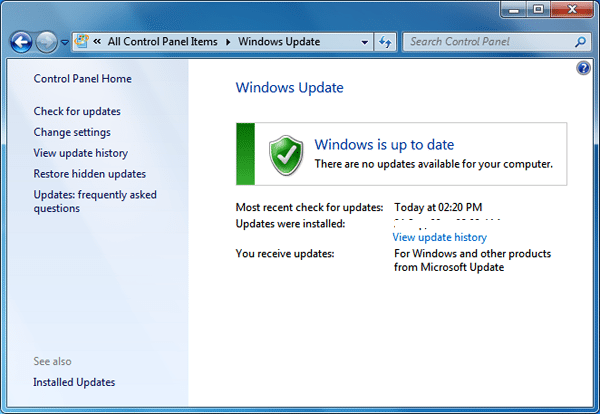Click 'Today at 02:20 PM' text

pos(438,207)
